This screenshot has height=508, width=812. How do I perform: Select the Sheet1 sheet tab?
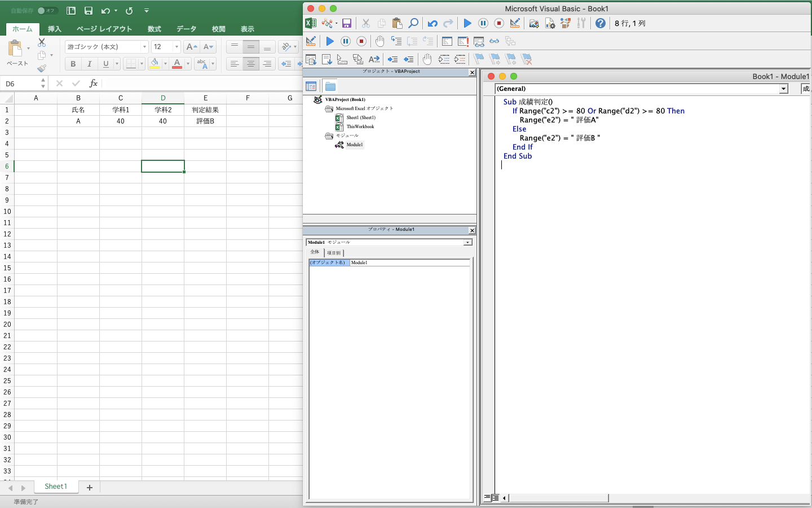tap(56, 487)
